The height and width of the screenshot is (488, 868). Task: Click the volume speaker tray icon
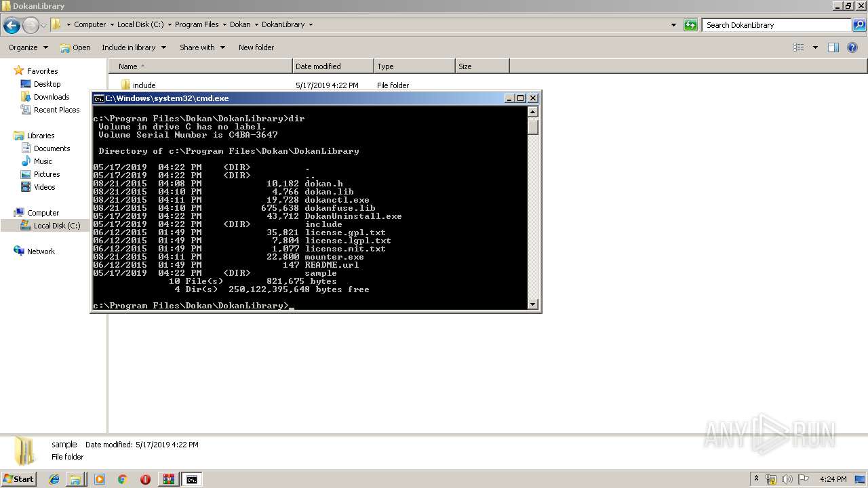(x=787, y=479)
